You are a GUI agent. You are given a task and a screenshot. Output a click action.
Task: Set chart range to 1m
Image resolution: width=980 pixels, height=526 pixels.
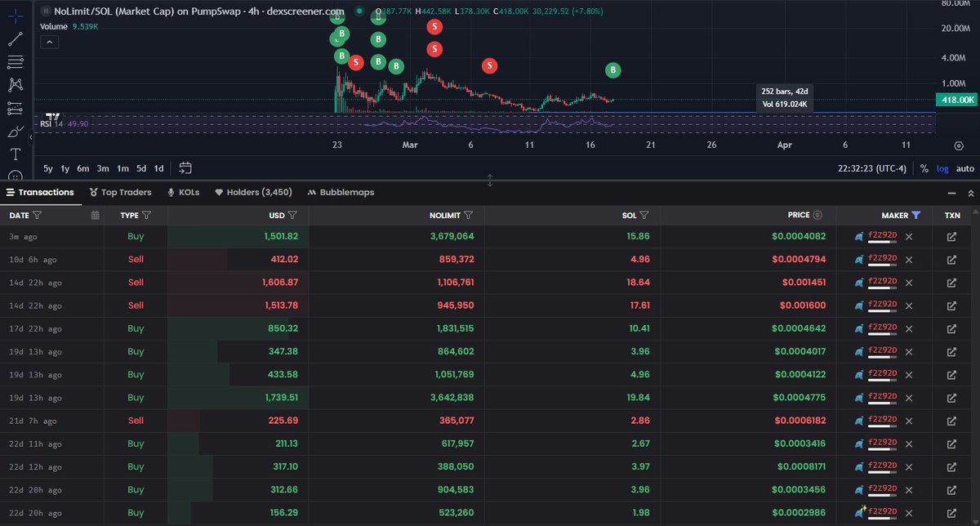pyautogui.click(x=122, y=168)
